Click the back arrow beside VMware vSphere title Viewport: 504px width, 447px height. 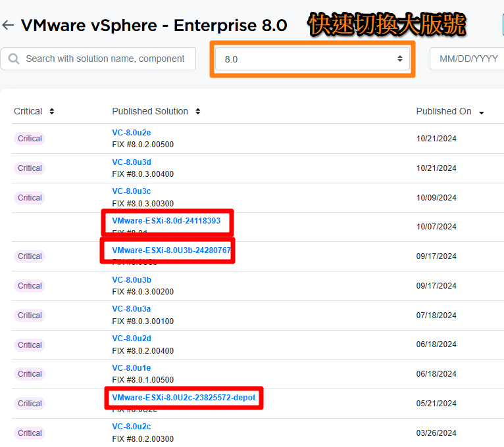[8, 25]
